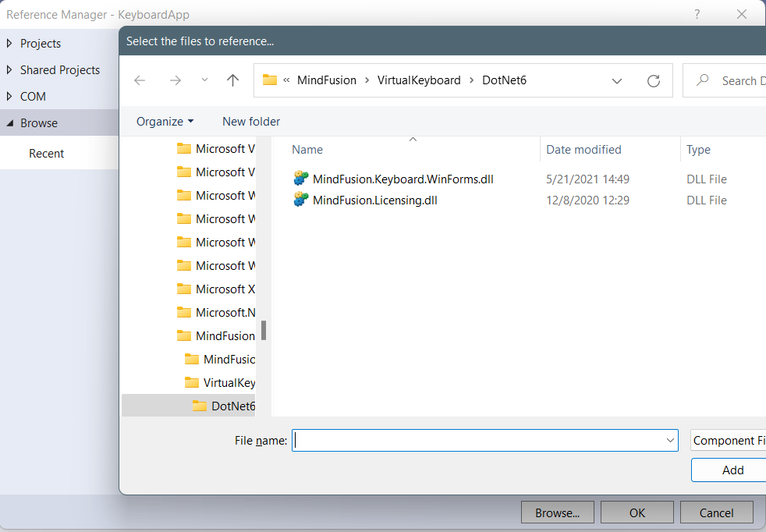
Task: Click OK in Reference Manager
Action: [x=637, y=513]
